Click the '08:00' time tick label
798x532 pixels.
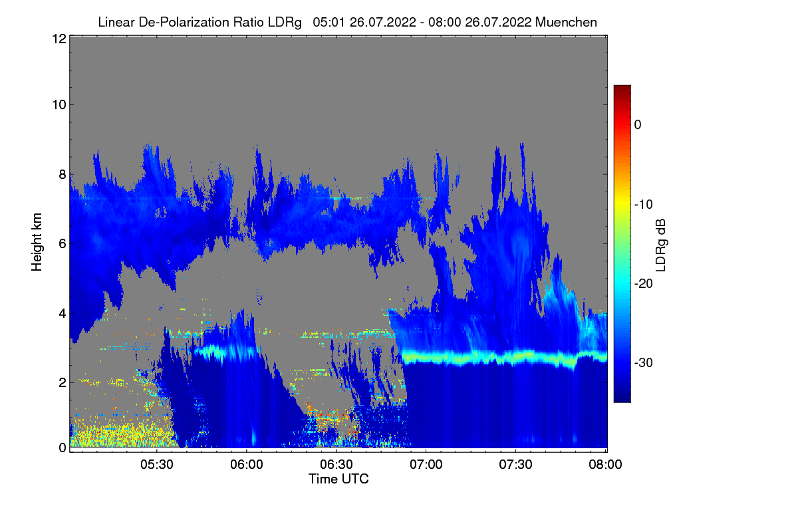[x=606, y=465]
